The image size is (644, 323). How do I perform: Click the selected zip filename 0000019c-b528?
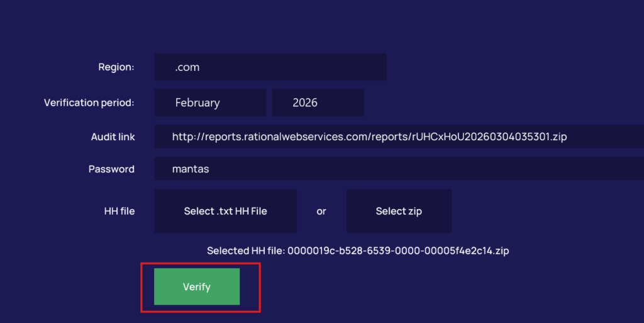(398, 251)
